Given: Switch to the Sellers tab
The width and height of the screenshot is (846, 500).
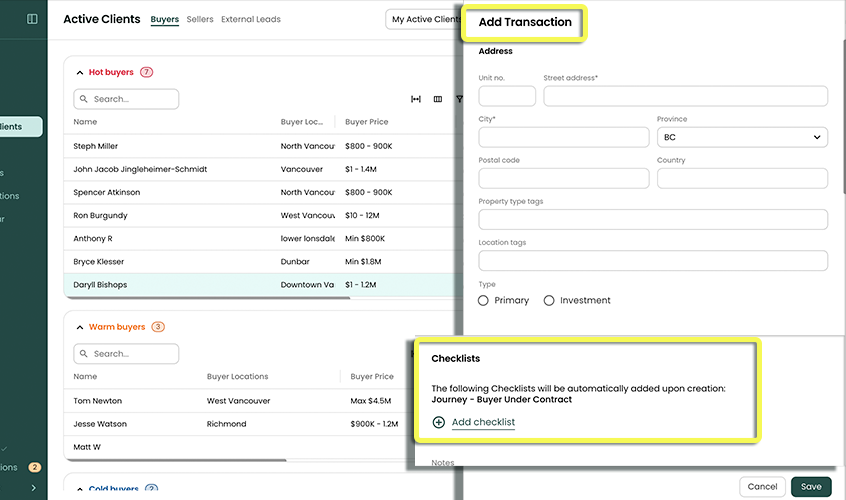Looking at the screenshot, I should pyautogui.click(x=200, y=19).
